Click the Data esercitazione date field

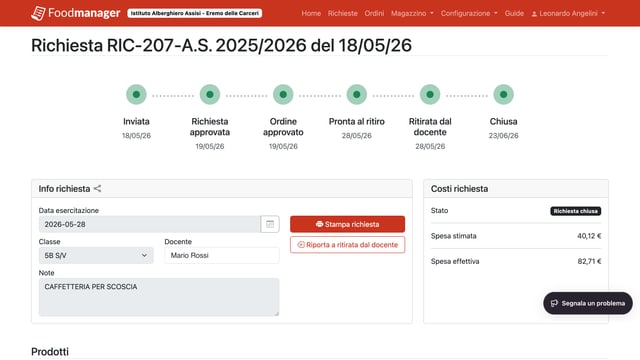coord(149,224)
